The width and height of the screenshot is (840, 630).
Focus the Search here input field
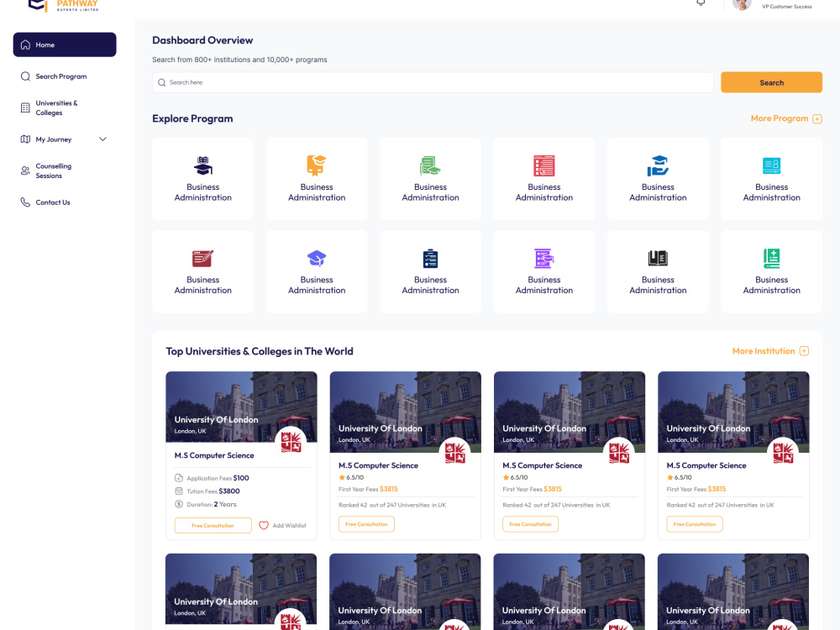[x=433, y=82]
